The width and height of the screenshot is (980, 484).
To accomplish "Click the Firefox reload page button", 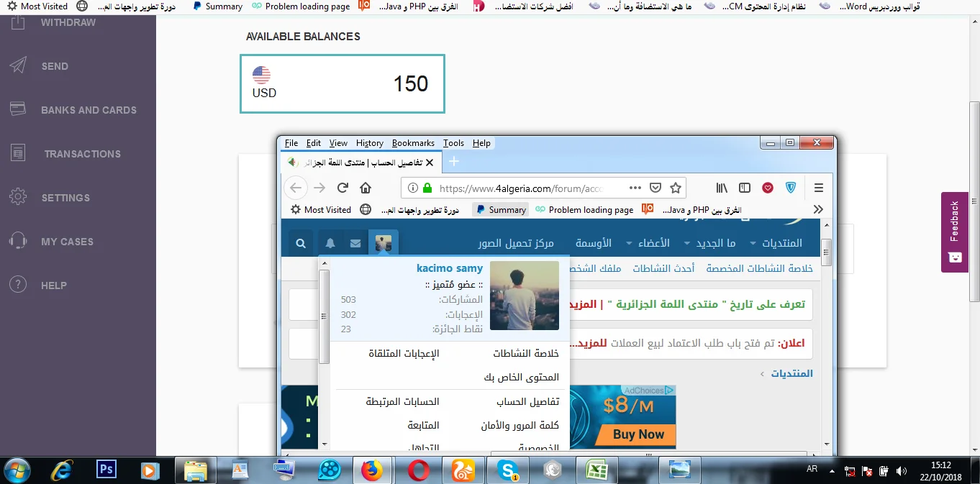I will tap(342, 188).
